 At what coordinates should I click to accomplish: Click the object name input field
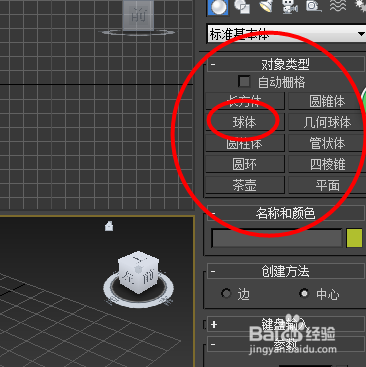277,238
